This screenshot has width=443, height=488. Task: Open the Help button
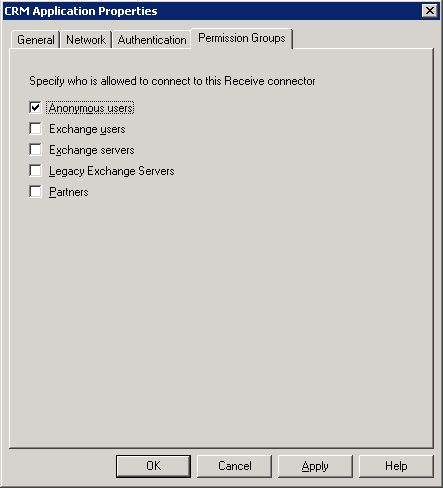(x=396, y=466)
